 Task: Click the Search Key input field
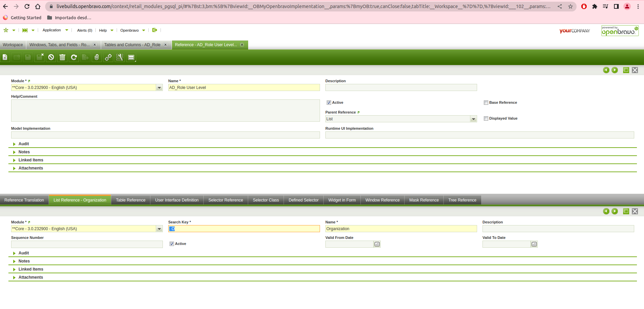tap(244, 229)
